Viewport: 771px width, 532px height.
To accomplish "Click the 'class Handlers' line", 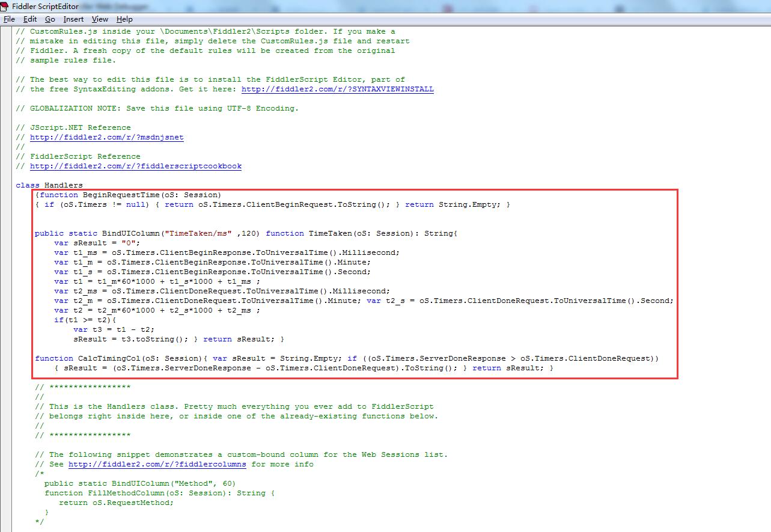I will 49,185.
